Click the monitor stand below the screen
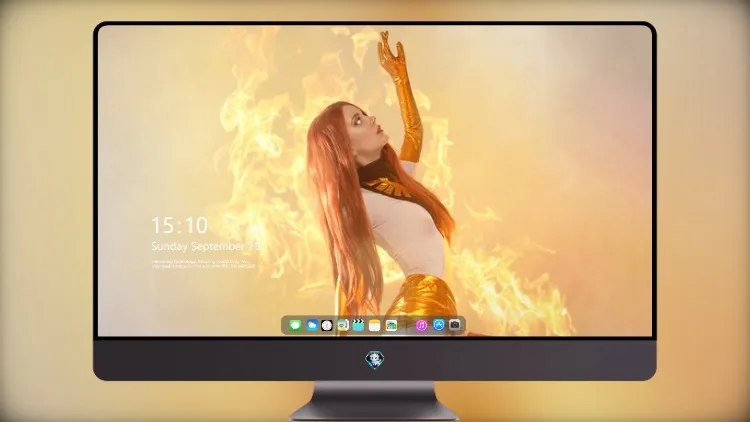 click(x=374, y=401)
